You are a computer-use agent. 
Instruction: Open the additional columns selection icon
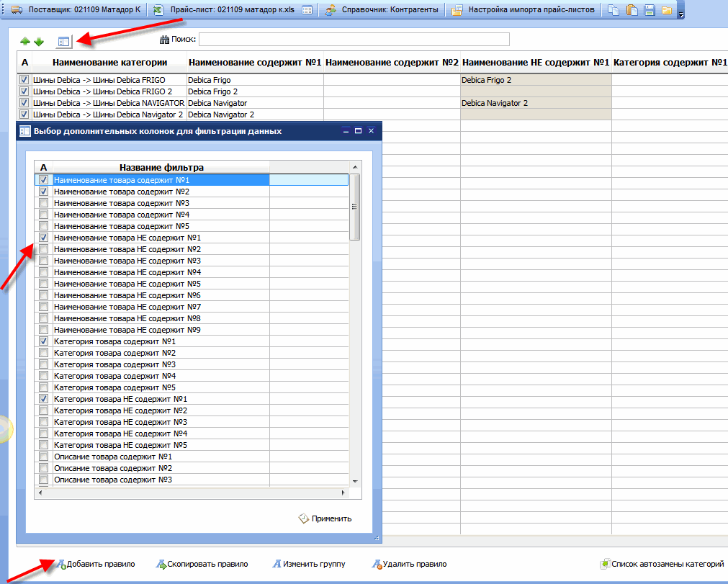(x=63, y=42)
